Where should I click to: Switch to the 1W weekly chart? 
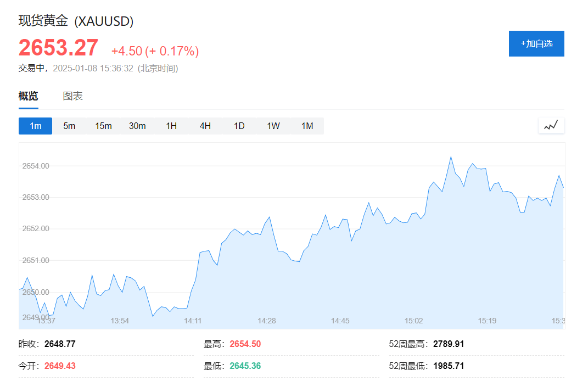click(273, 126)
